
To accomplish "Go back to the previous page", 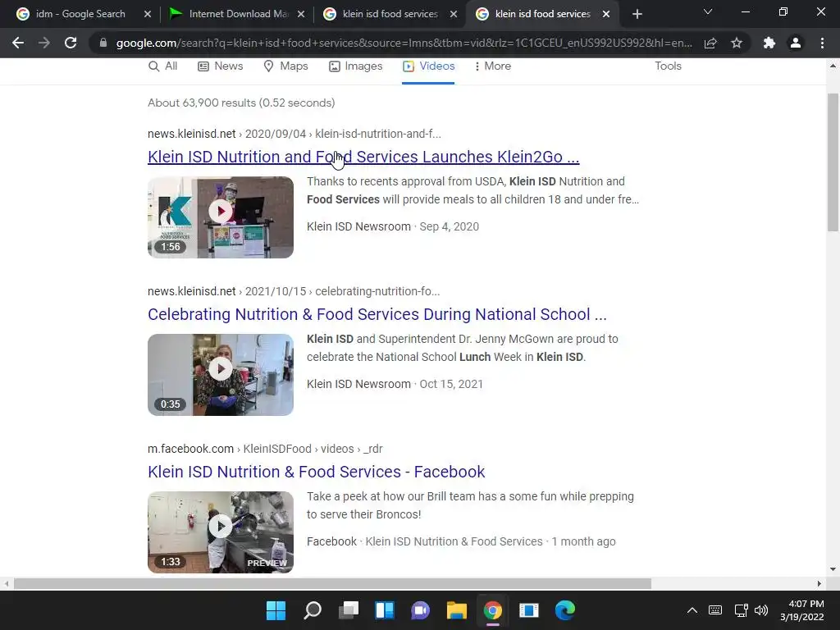I will point(18,43).
